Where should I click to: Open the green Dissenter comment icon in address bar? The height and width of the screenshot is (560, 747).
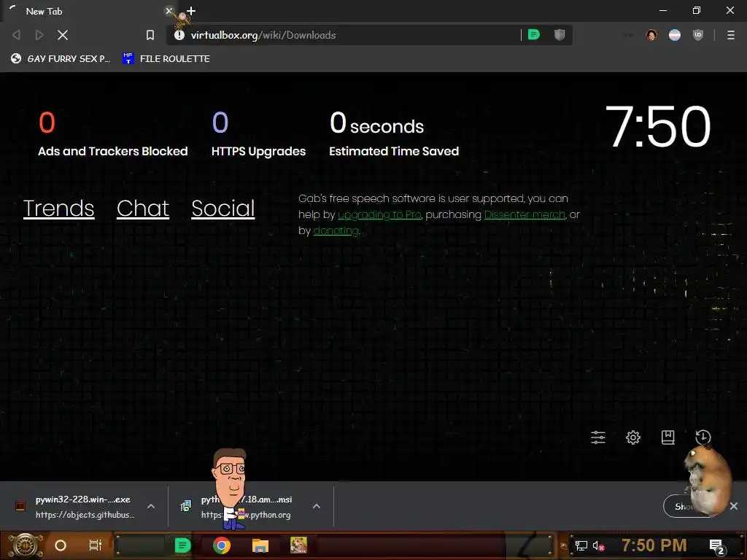pyautogui.click(x=534, y=35)
